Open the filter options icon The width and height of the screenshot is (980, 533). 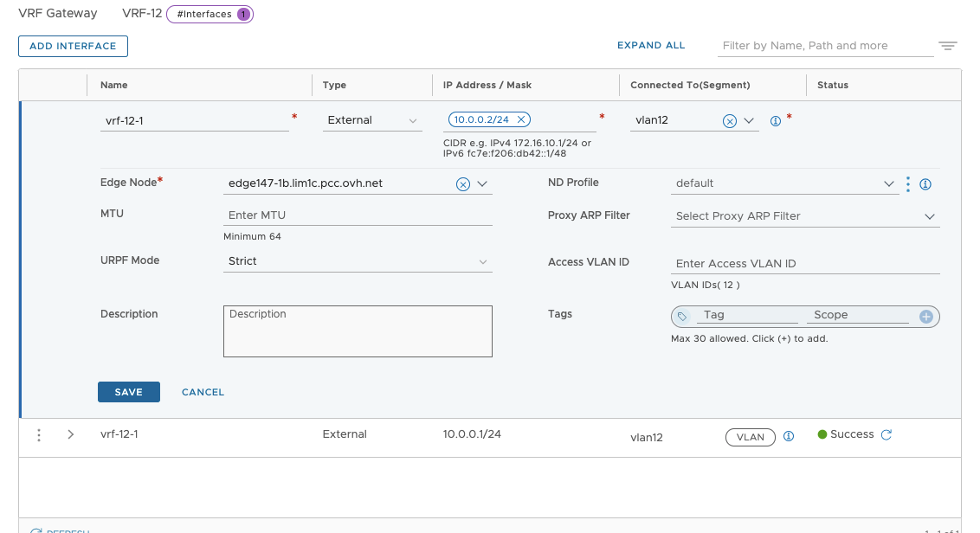pyautogui.click(x=947, y=46)
